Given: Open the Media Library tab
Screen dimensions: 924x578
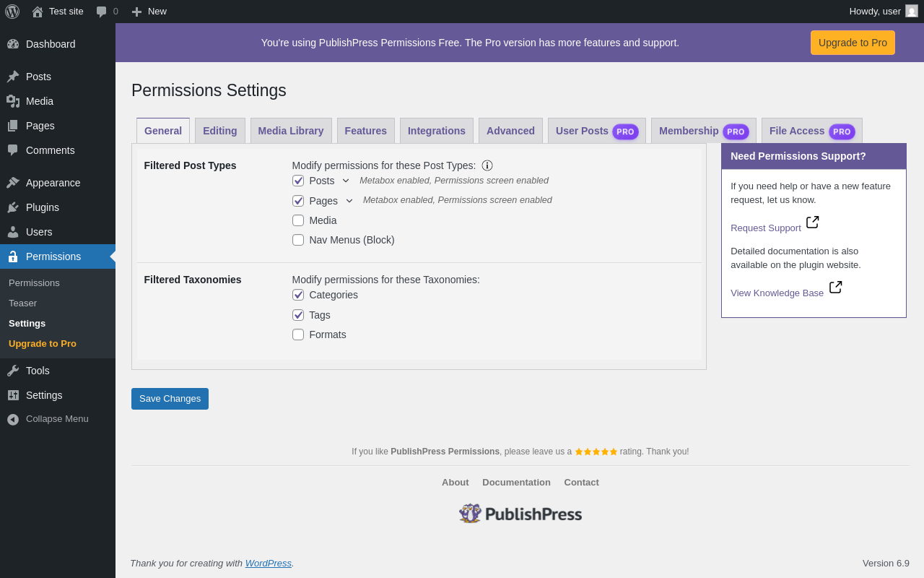Looking at the screenshot, I should [x=291, y=131].
